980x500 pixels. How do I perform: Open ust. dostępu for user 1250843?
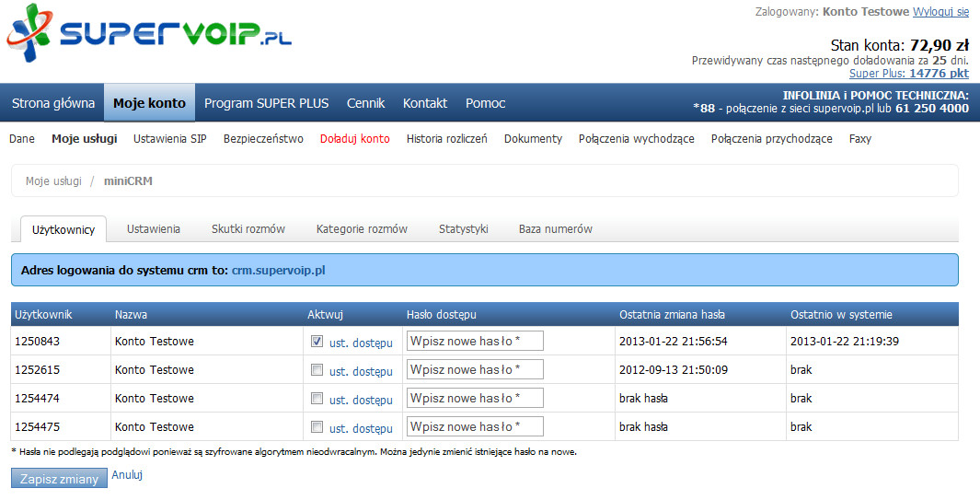pyautogui.click(x=362, y=343)
